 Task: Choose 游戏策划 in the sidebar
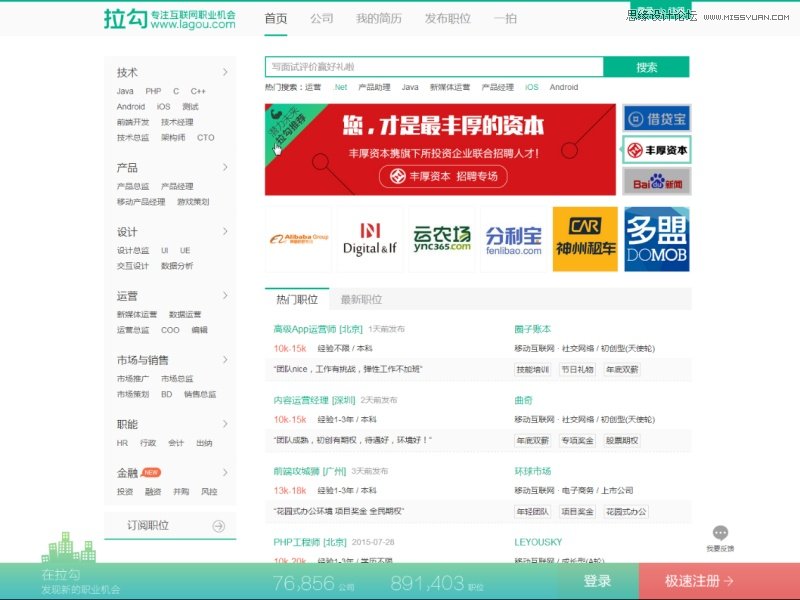click(x=193, y=202)
